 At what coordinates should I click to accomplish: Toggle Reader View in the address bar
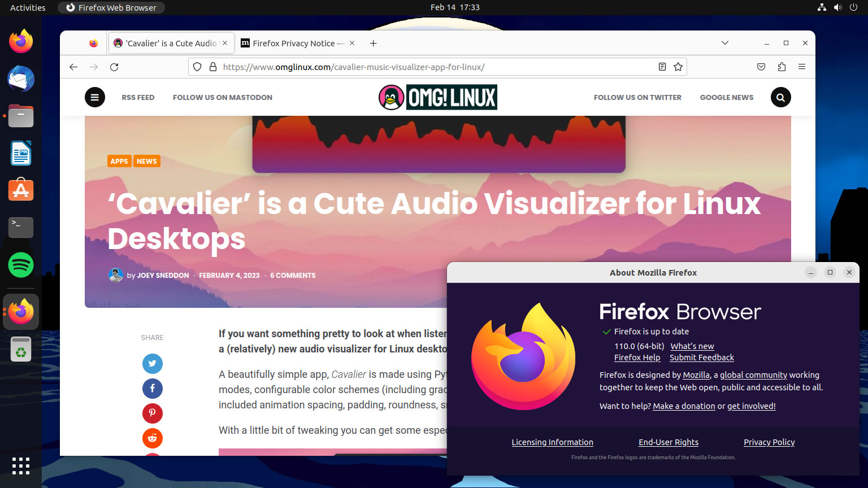coord(662,67)
